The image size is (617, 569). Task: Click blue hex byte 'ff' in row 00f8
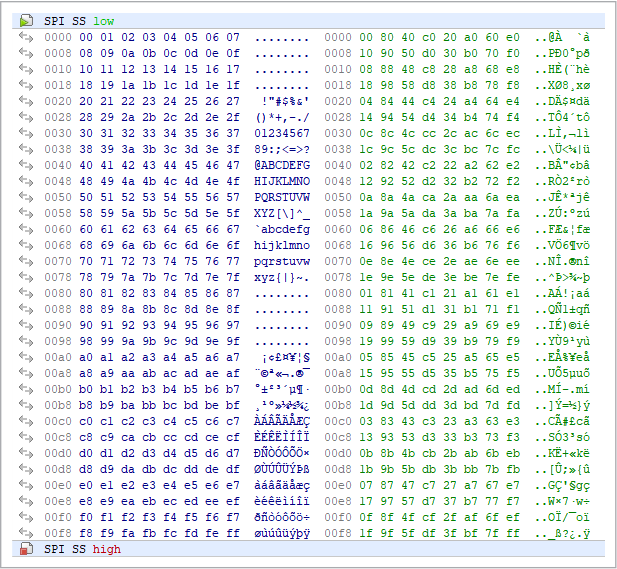(x=233, y=533)
